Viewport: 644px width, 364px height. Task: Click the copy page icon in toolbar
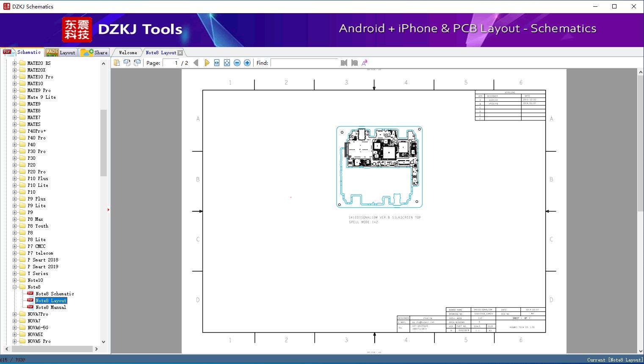click(x=116, y=63)
